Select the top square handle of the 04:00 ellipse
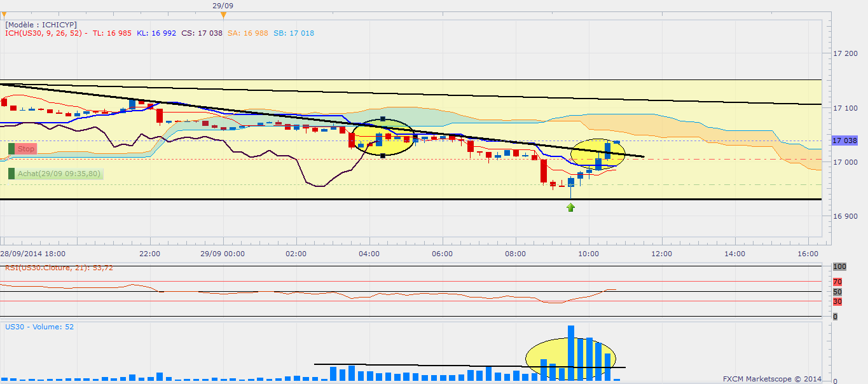Image resolution: width=868 pixels, height=384 pixels. point(383,119)
